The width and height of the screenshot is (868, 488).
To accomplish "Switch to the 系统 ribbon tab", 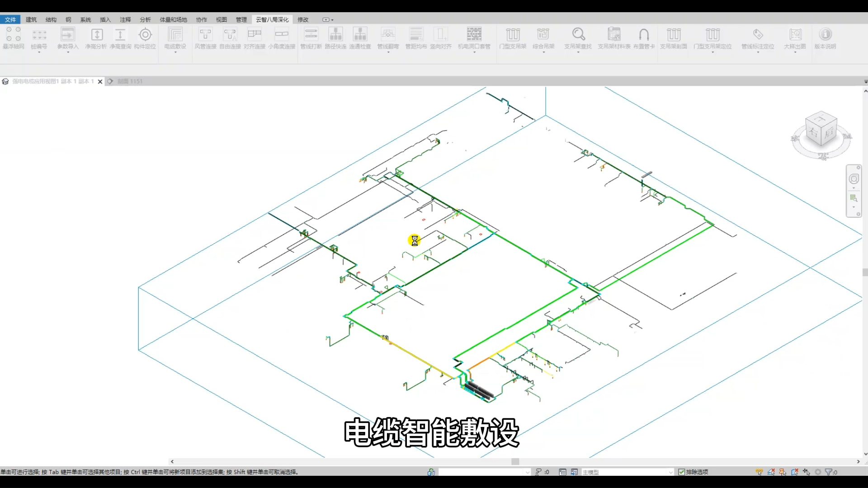I will (x=85, y=19).
